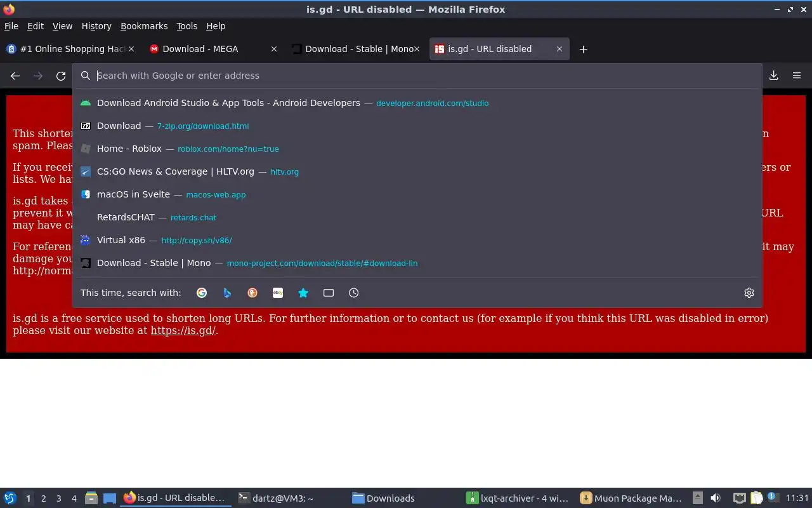Open the update notifier tray icon
812x508 pixels.
773,498
